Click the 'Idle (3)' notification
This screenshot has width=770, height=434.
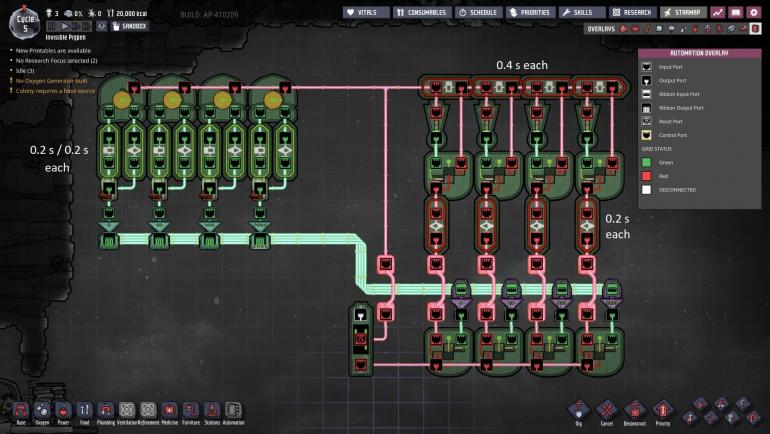(25, 71)
